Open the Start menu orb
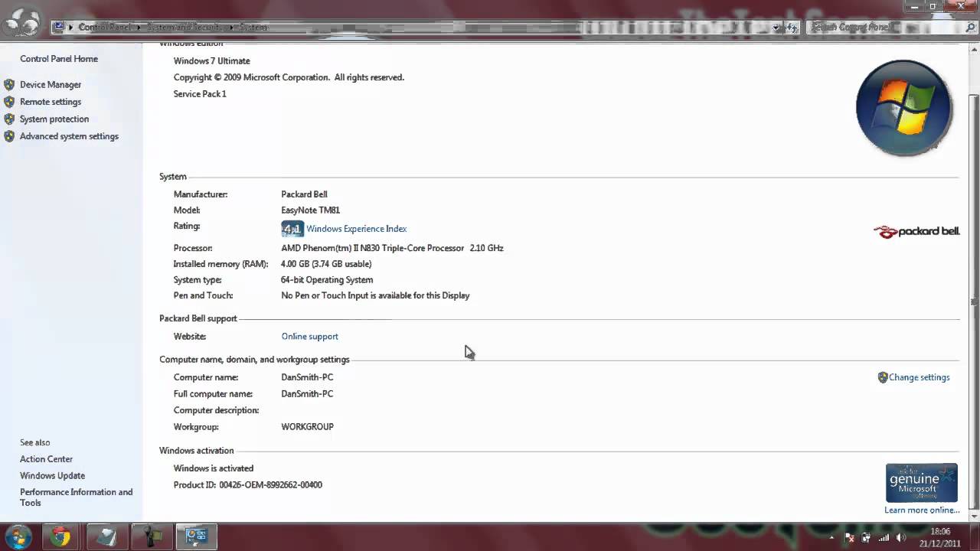Image resolution: width=980 pixels, height=551 pixels. tap(18, 536)
